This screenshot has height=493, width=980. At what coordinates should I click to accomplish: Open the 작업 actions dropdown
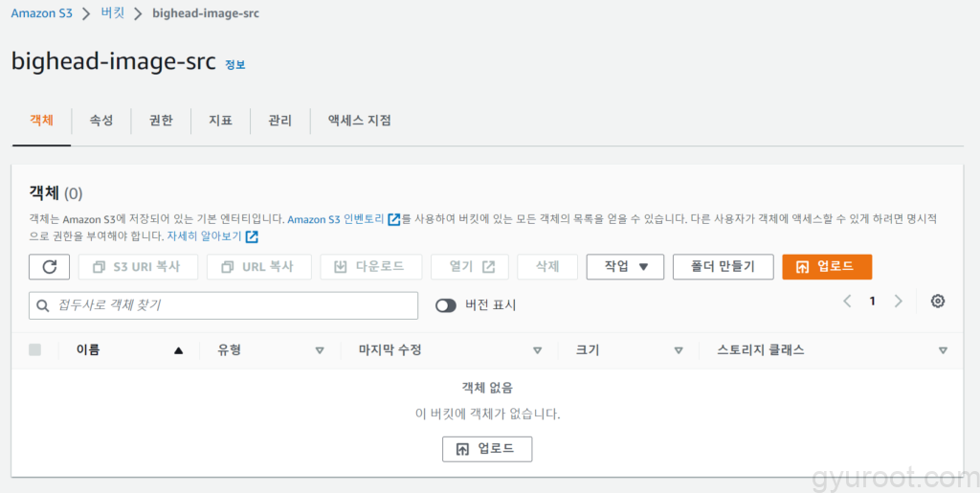[625, 267]
